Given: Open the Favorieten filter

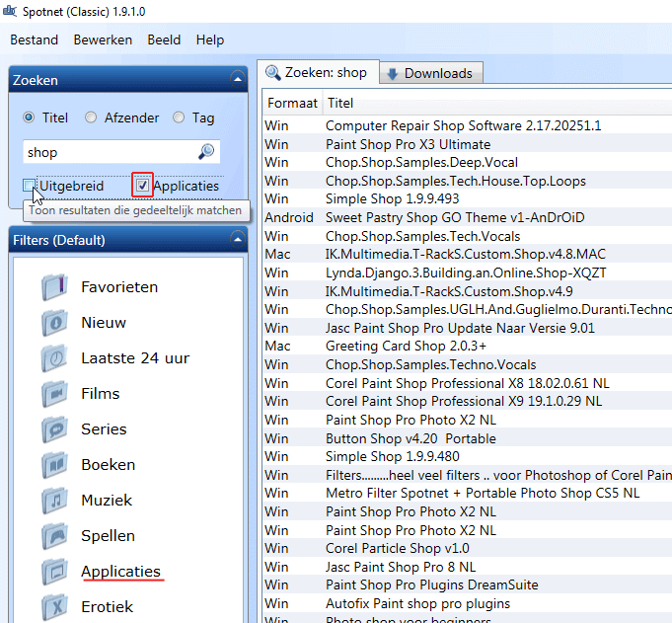Looking at the screenshot, I should point(119,287).
